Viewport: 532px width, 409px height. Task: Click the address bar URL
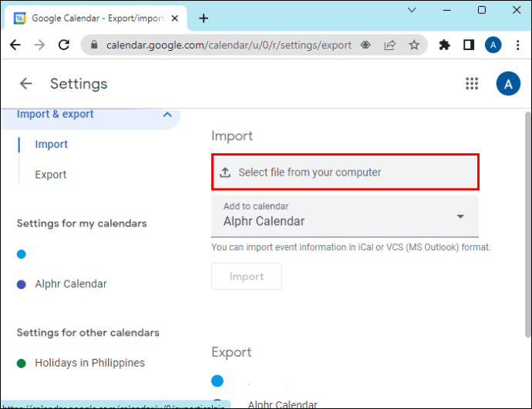point(229,45)
